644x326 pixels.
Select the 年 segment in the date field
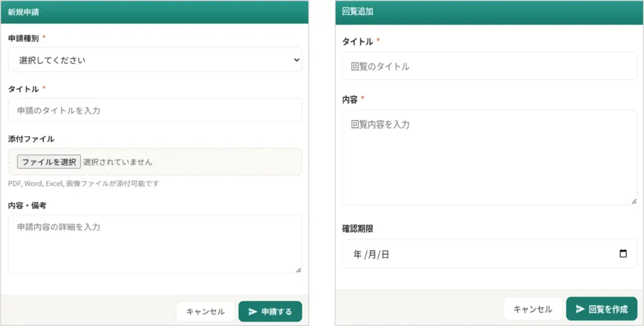click(x=358, y=254)
